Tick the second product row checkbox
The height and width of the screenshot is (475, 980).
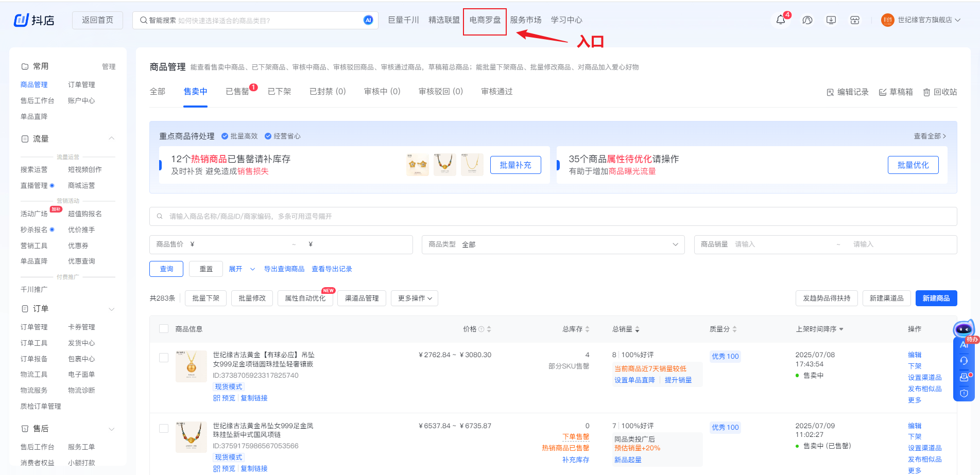pos(164,428)
